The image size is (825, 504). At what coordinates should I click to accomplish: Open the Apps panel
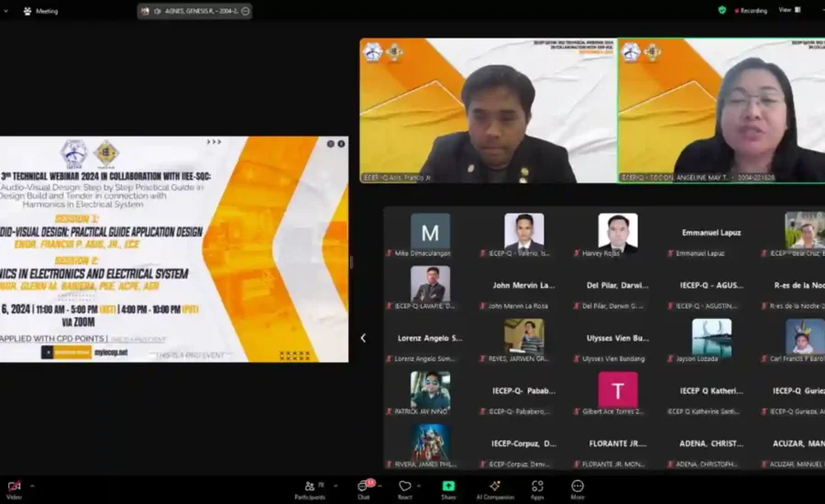tap(537, 487)
